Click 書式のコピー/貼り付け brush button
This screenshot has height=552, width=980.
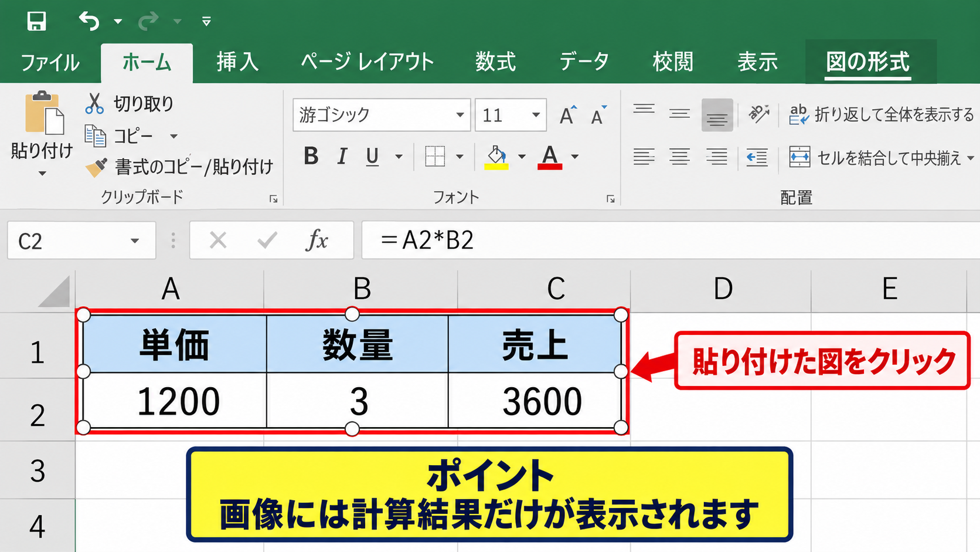tap(179, 168)
